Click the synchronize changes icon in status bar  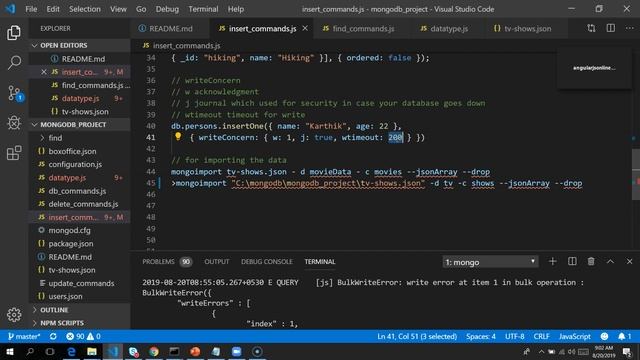pyautogui.click(x=53, y=336)
